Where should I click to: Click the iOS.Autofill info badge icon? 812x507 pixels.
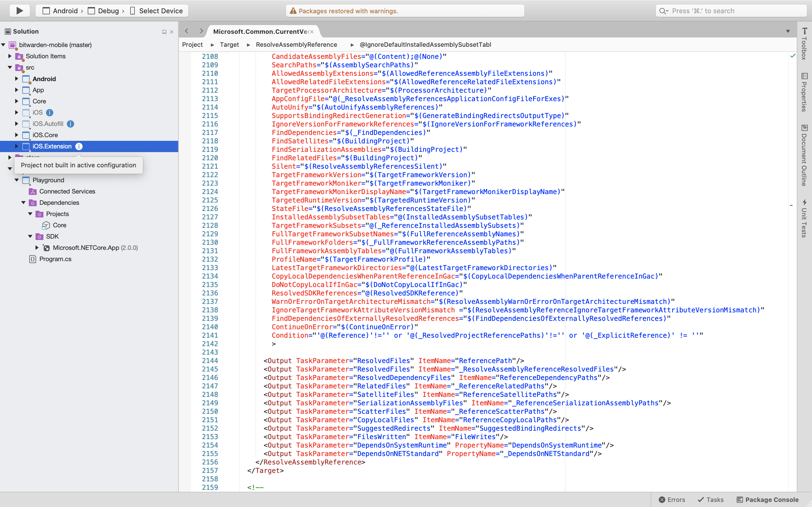coord(70,124)
